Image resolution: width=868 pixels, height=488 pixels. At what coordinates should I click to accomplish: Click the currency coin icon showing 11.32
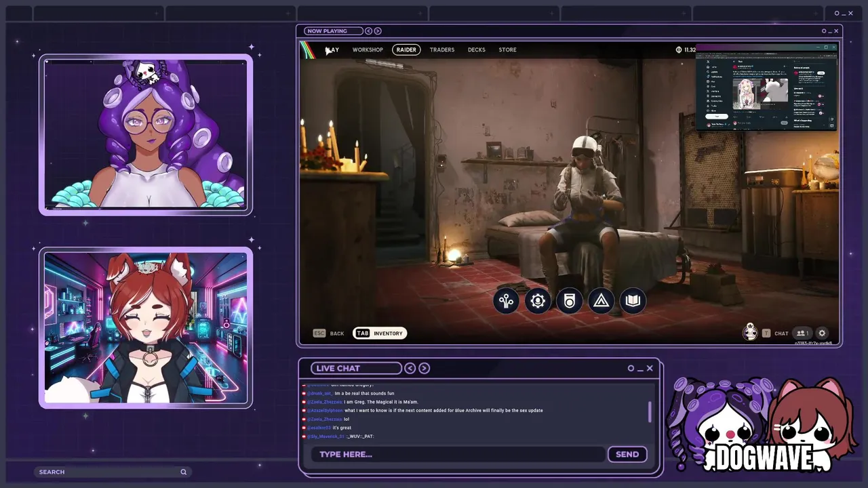point(679,49)
